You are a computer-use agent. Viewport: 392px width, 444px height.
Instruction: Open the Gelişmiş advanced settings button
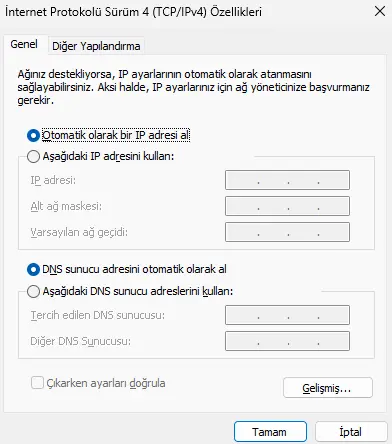point(328,388)
